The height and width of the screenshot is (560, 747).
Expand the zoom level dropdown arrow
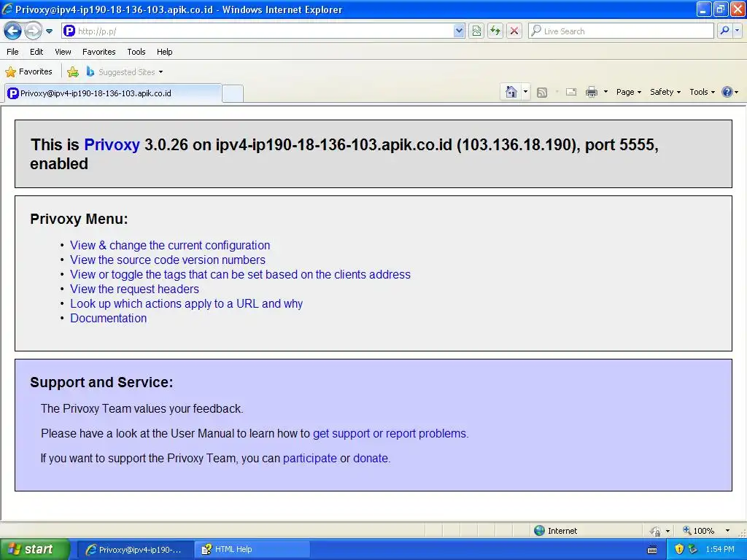coord(727,531)
